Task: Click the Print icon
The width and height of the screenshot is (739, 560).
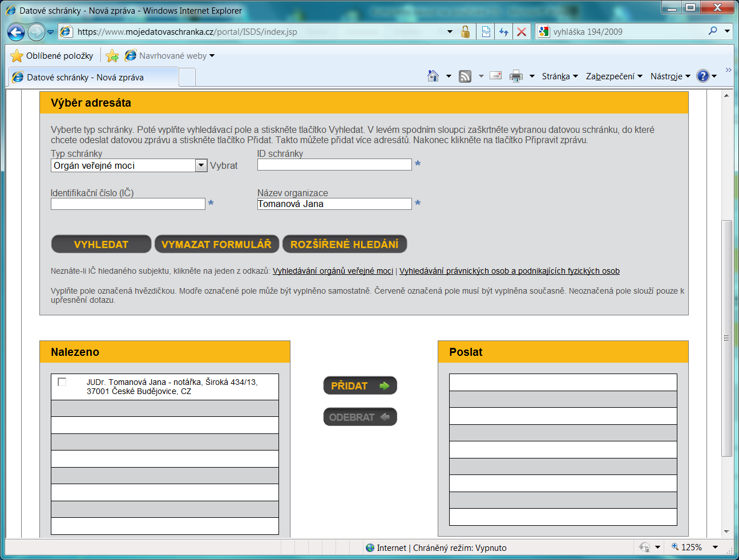Action: [x=516, y=76]
